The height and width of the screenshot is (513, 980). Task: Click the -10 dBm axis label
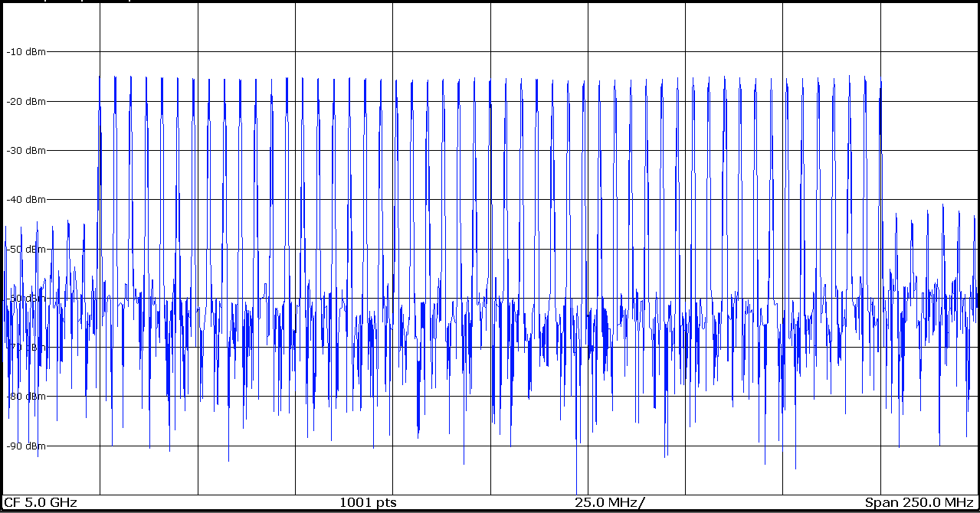tap(26, 52)
